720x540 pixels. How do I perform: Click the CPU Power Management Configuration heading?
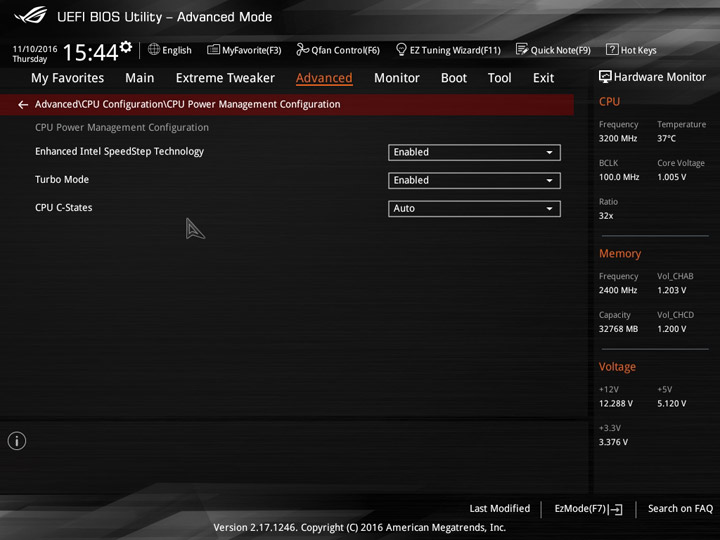pyautogui.click(x=122, y=127)
